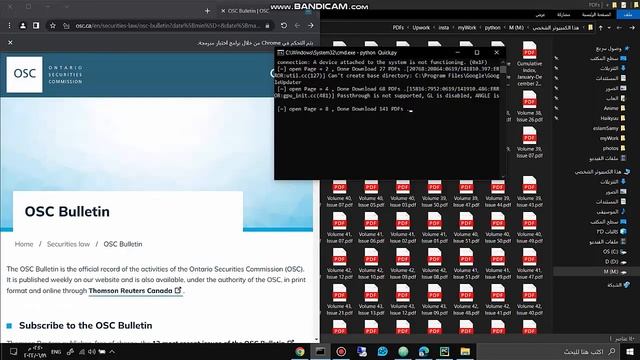Go to M (M:) in the breadcrumb
The height and width of the screenshot is (360, 640).
[x=516, y=27]
